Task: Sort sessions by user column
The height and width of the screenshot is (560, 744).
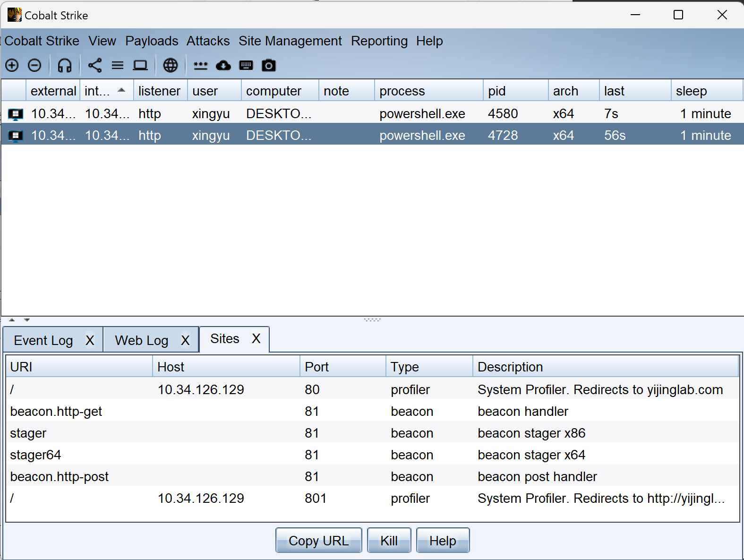Action: (x=214, y=91)
